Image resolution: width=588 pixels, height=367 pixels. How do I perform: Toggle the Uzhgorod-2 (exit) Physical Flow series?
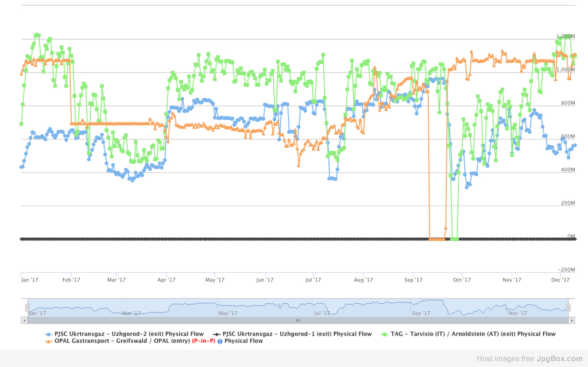[124, 334]
